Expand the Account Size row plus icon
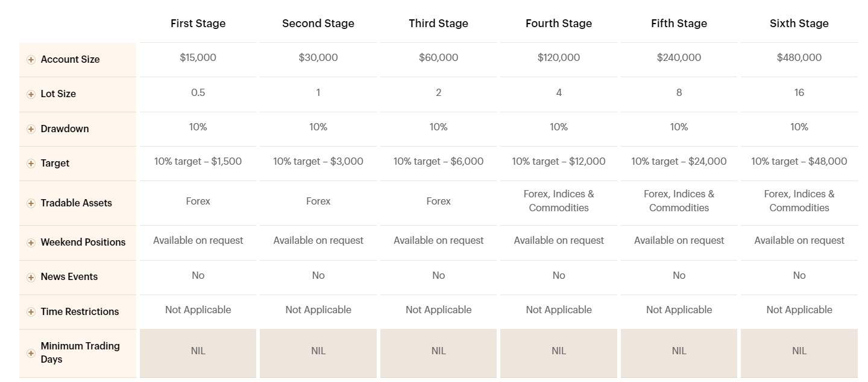Screen dimensions: 868x382 tap(31, 60)
